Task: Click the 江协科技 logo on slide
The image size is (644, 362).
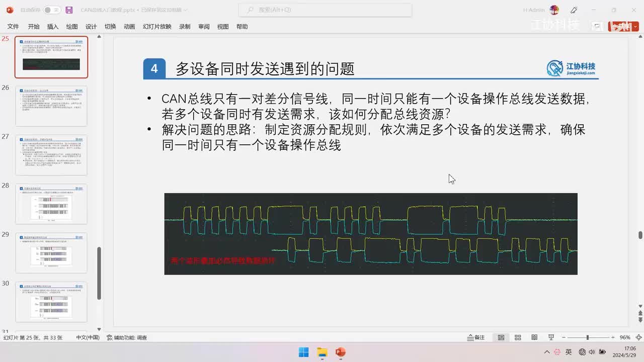Action: [572, 68]
